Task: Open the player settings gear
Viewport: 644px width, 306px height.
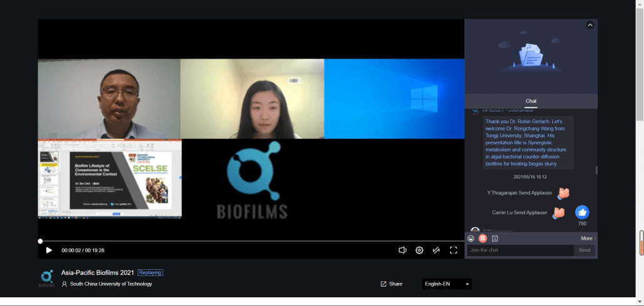Action: [420, 250]
